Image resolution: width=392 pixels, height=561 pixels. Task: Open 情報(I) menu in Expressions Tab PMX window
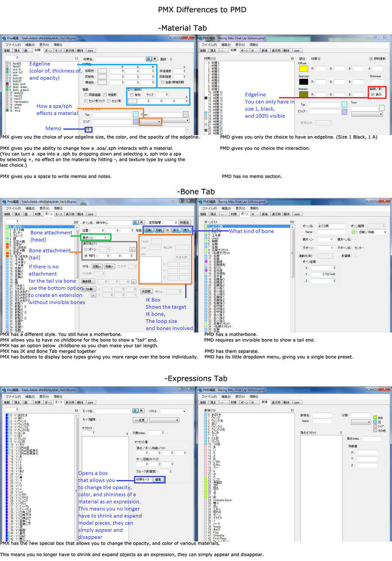click(x=58, y=397)
